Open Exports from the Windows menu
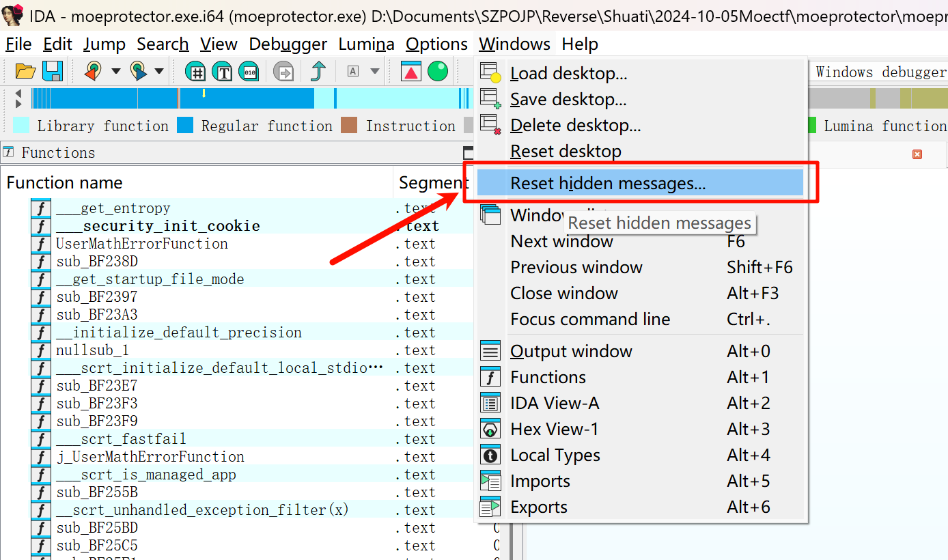 click(x=641, y=507)
